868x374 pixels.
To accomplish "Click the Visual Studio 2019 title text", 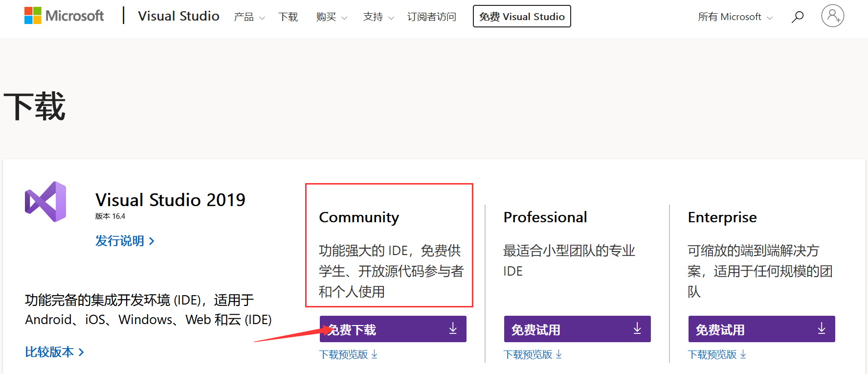I will coord(170,200).
